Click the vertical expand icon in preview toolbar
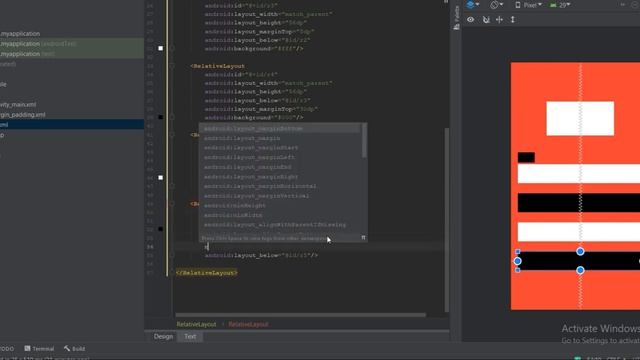This screenshot has width=640, height=360. (513, 19)
